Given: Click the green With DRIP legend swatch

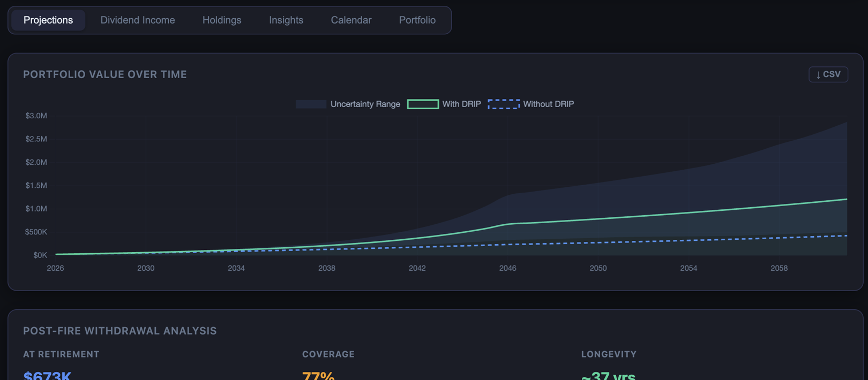Looking at the screenshot, I should click(423, 104).
